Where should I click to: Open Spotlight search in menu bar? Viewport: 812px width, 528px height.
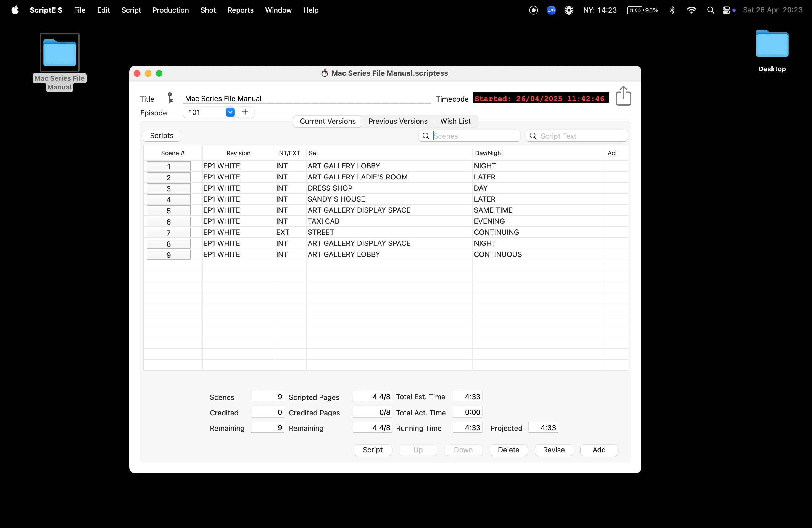[710, 10]
